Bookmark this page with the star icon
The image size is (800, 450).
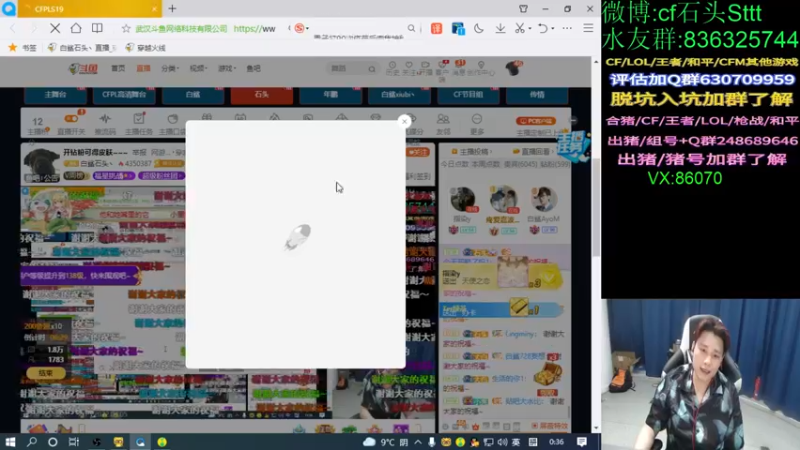(x=126, y=29)
